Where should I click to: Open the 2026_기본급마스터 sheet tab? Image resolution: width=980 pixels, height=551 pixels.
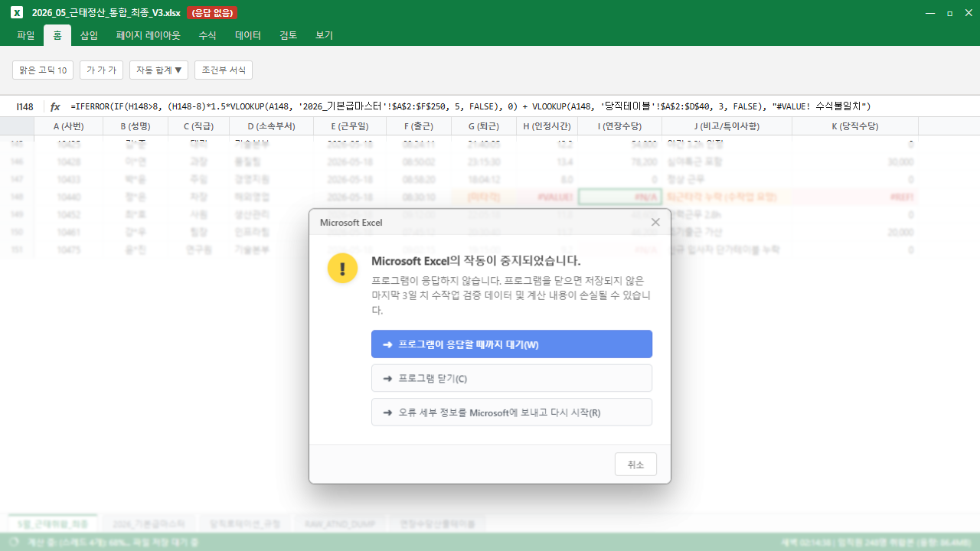149,523
